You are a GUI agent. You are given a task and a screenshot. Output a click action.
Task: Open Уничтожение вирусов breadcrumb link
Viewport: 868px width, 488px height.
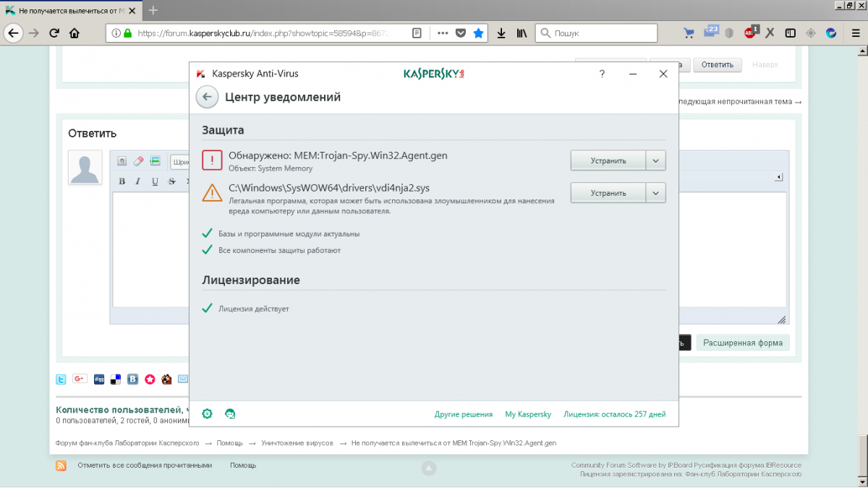pos(297,442)
